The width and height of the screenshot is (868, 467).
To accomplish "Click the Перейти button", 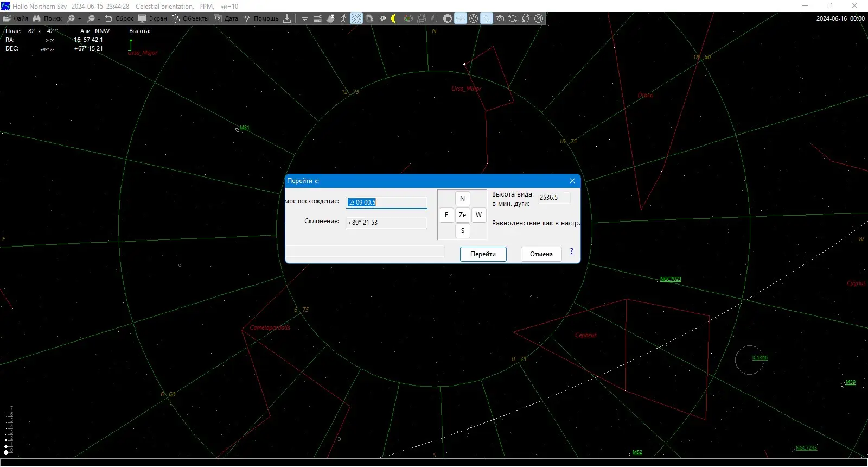I will [x=483, y=254].
